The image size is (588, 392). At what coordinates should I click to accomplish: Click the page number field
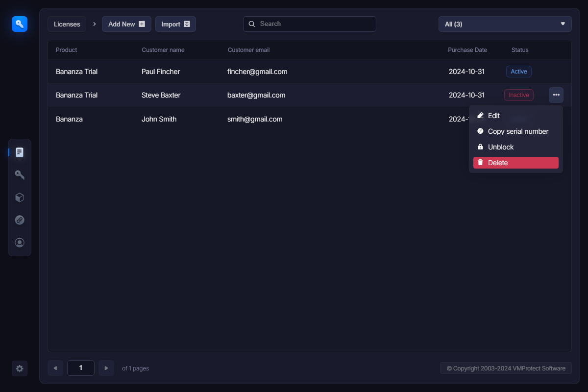click(x=81, y=368)
